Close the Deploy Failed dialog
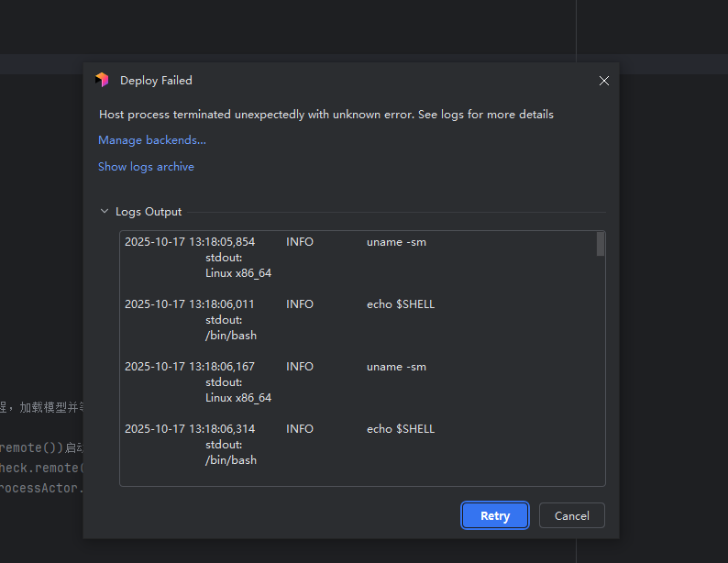Screen dimensions: 728x563 (x=603, y=81)
